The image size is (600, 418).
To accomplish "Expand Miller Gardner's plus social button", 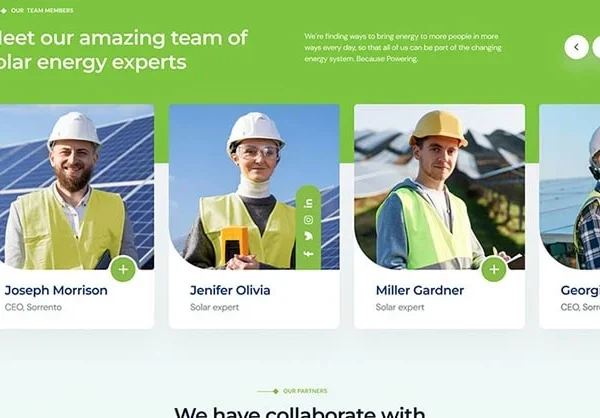I will [x=494, y=269].
